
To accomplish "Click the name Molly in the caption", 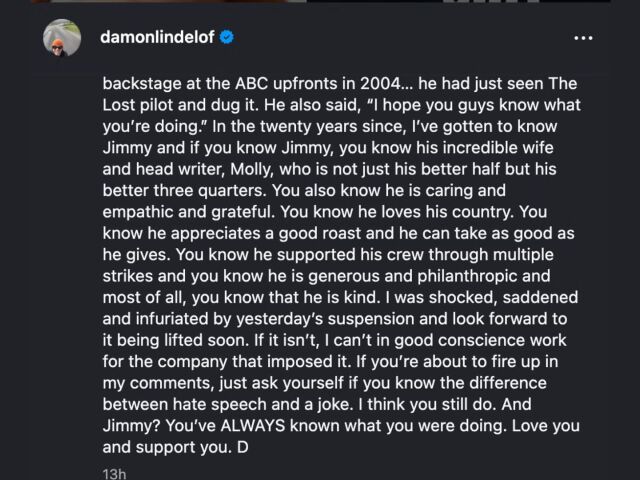I will click(252, 169).
